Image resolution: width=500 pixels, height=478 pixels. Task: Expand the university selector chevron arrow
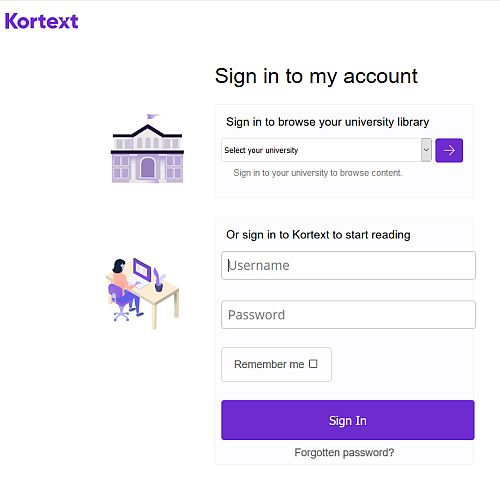(426, 150)
